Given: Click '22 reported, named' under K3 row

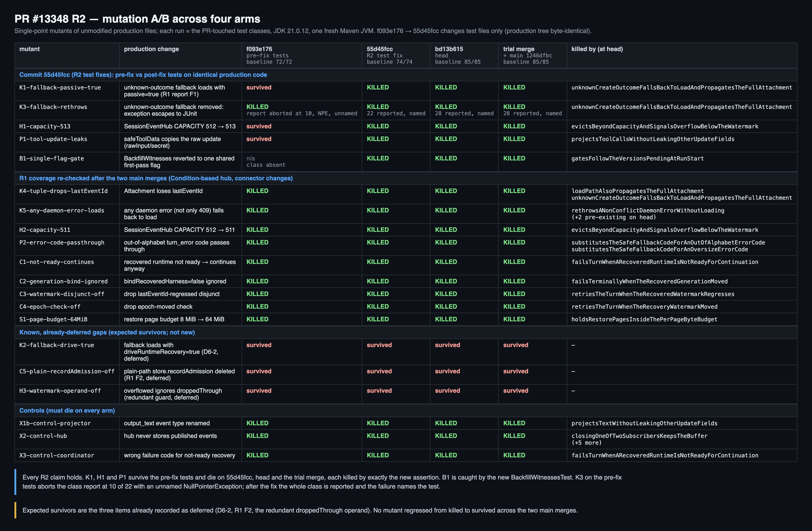Looking at the screenshot, I should (396, 113).
